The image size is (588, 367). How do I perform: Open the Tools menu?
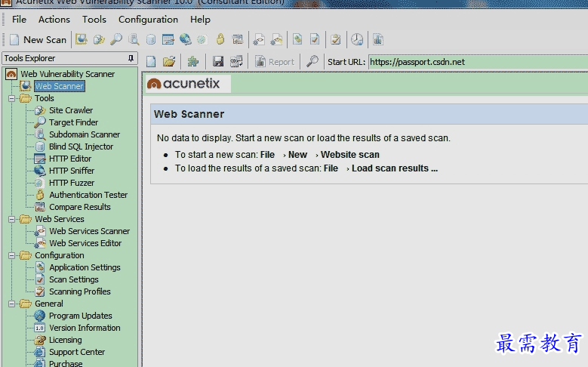[94, 20]
